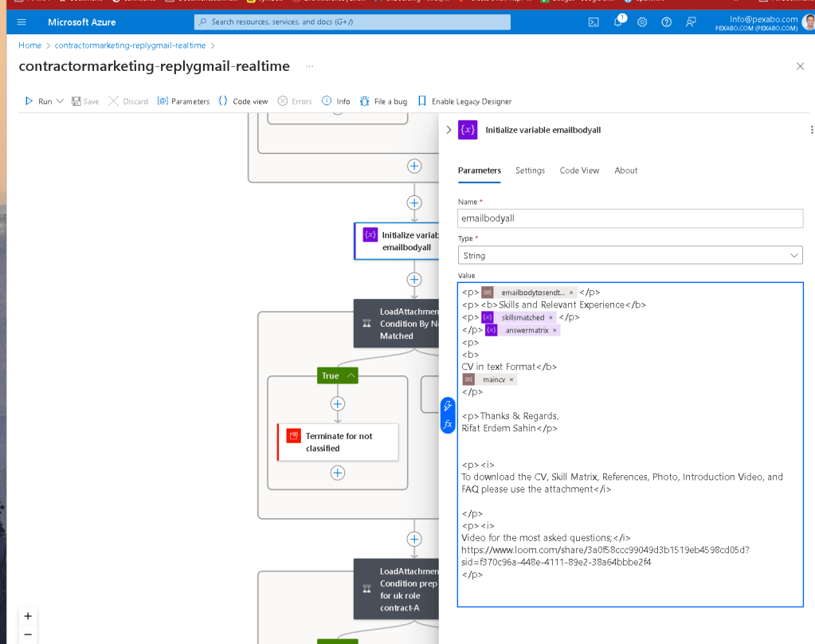Remove the answermatrix token
Viewport: 815px width, 644px height.
coord(554,330)
